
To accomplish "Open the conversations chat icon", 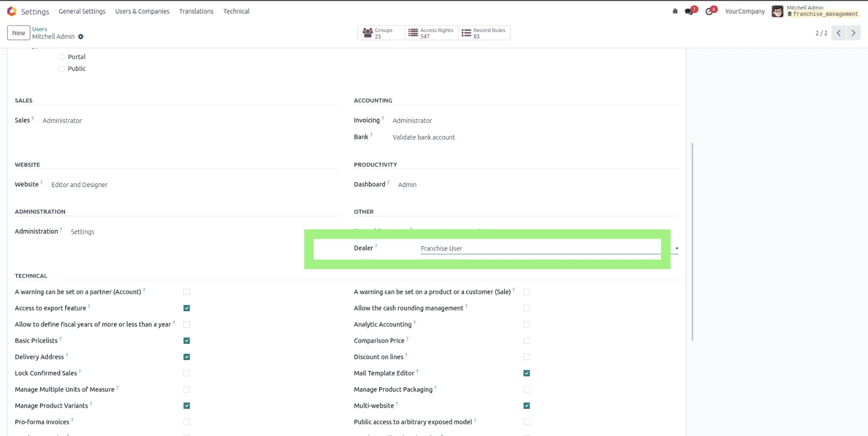I will tap(689, 11).
